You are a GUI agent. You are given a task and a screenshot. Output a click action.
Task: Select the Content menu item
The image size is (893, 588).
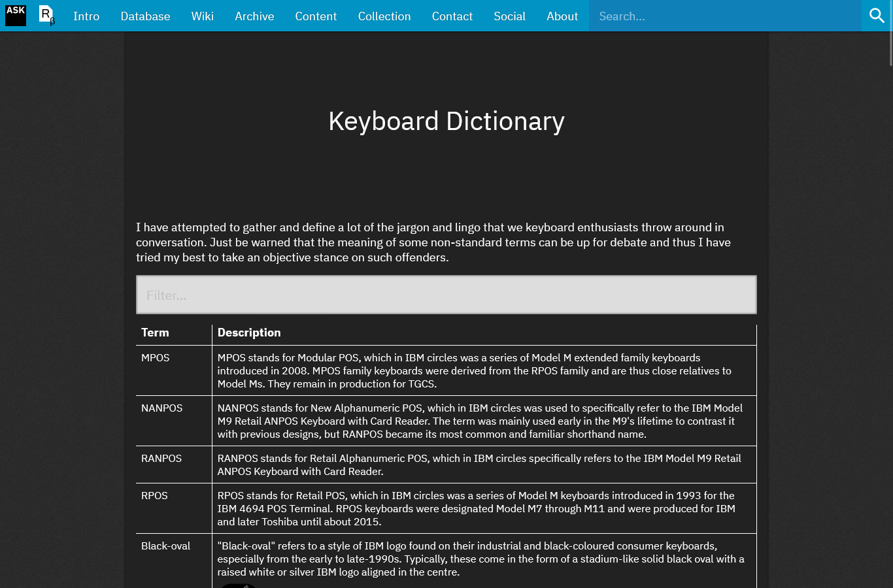tap(316, 16)
